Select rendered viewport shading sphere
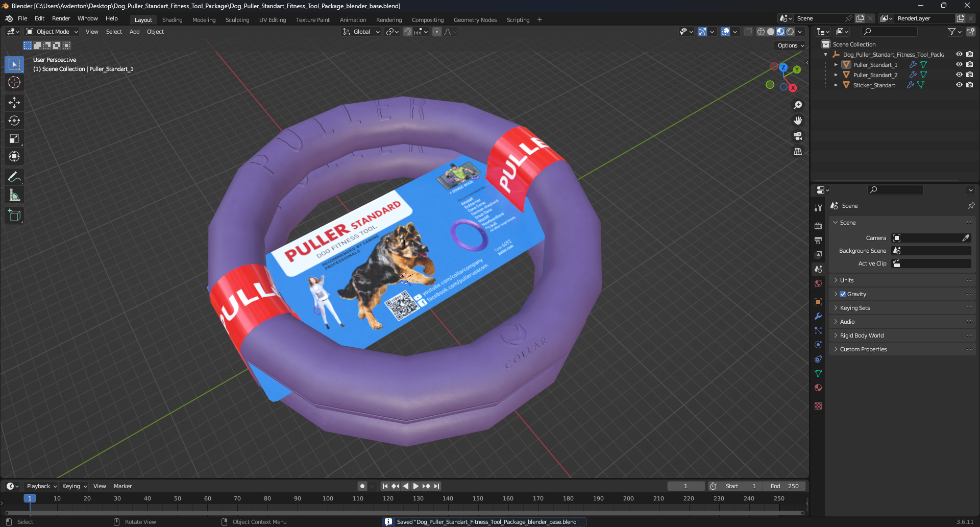 [790, 32]
